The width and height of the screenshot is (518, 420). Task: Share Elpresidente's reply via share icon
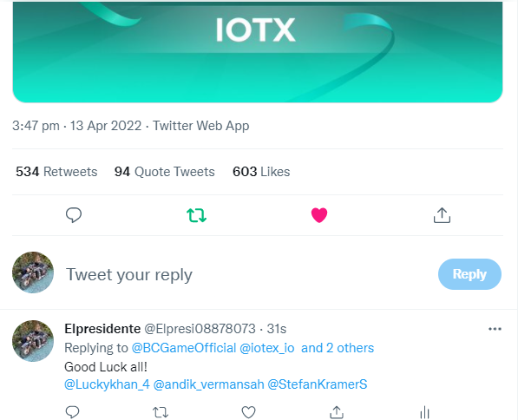[x=337, y=412]
